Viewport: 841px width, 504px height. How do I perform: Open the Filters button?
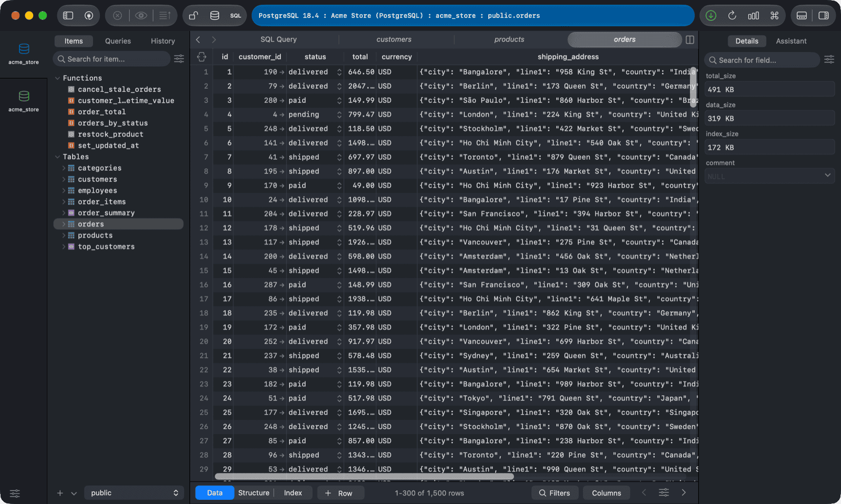point(555,493)
